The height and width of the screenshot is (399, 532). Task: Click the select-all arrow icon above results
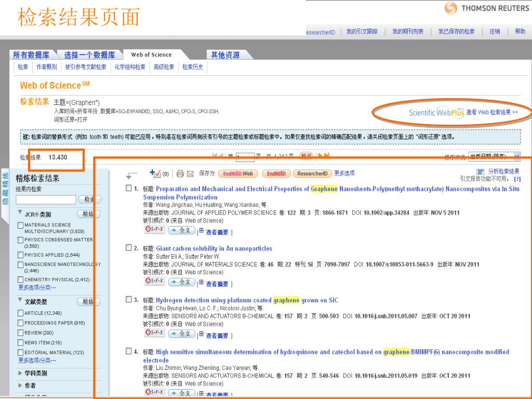tap(131, 176)
